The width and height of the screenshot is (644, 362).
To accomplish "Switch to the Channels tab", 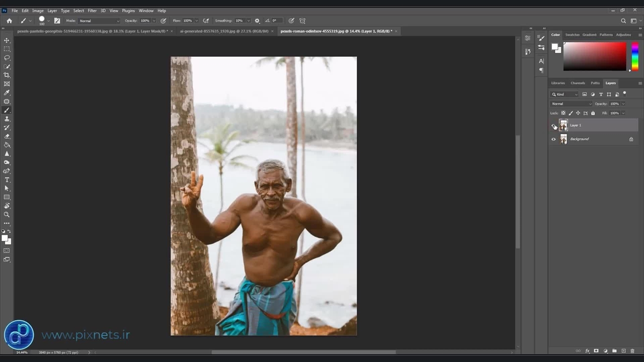I will point(578,83).
